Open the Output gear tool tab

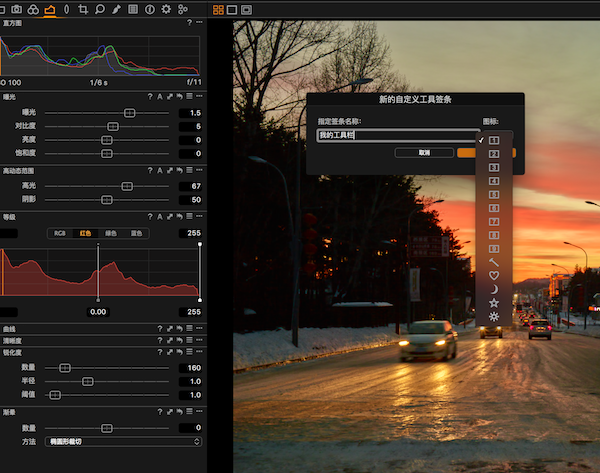point(166,9)
